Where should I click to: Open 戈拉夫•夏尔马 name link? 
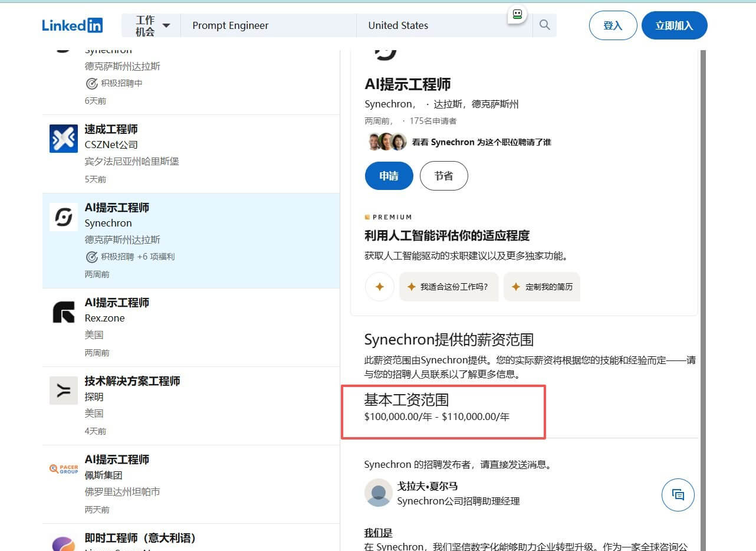pos(428,486)
